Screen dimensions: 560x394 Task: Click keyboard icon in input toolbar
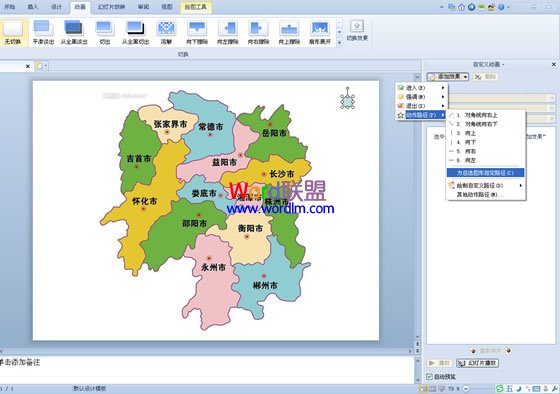point(536,388)
